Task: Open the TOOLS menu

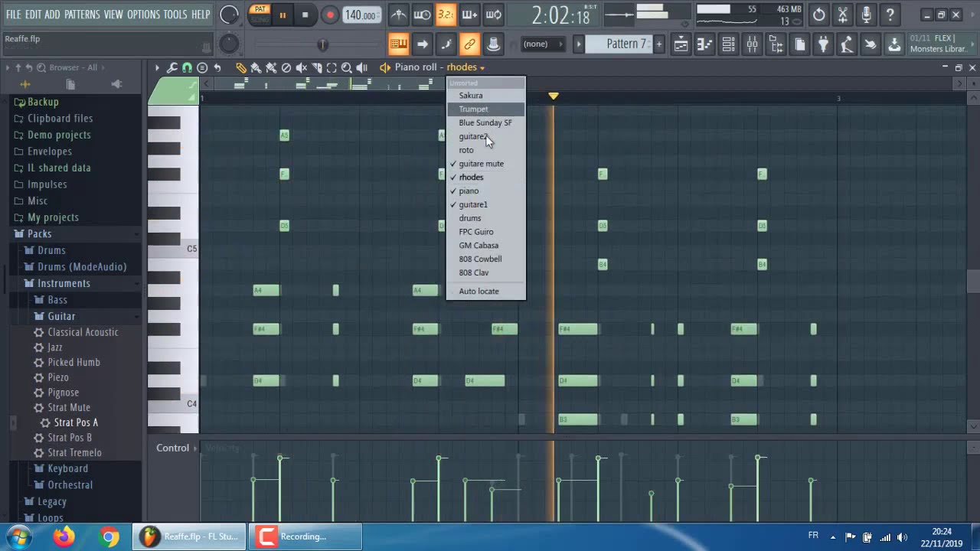Action: tap(175, 15)
